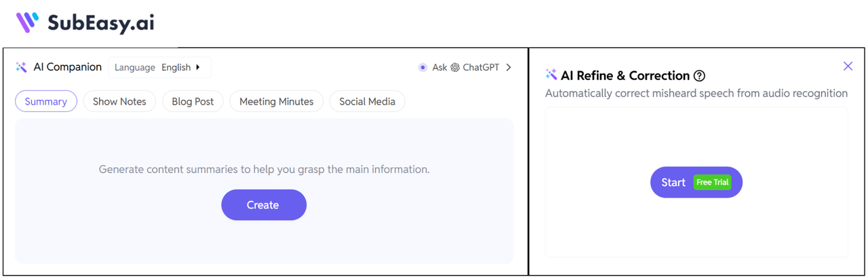Image resolution: width=868 pixels, height=279 pixels.
Task: Open the Meeting Minutes tab
Action: [276, 102]
